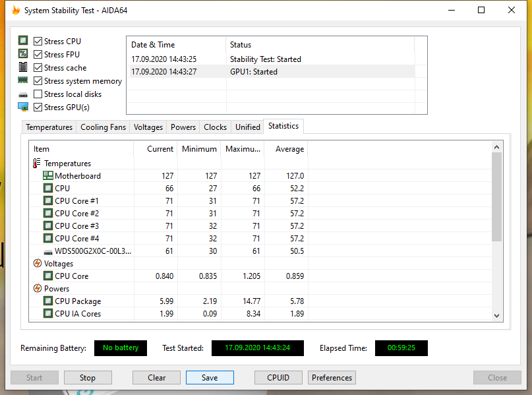
Task: Click the Clear button
Action: click(x=156, y=378)
